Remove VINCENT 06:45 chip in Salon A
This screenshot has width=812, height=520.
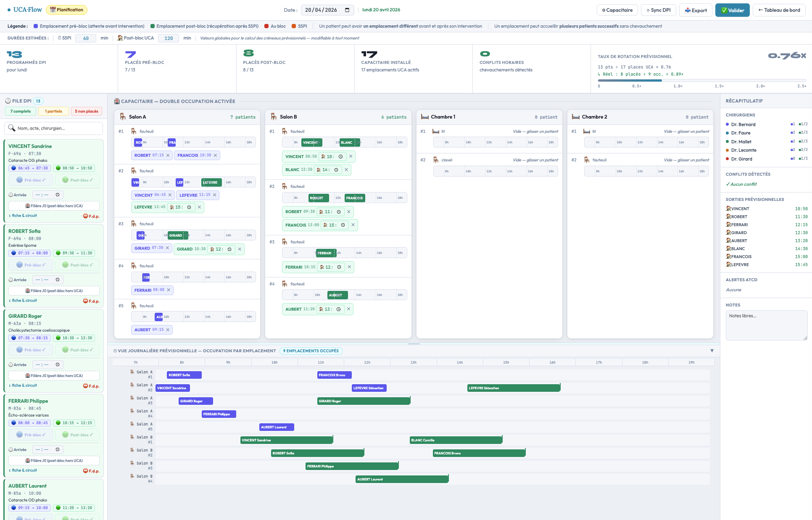point(170,195)
